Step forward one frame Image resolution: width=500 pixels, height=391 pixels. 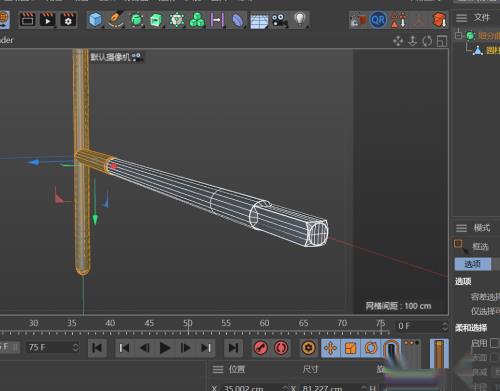(x=185, y=348)
